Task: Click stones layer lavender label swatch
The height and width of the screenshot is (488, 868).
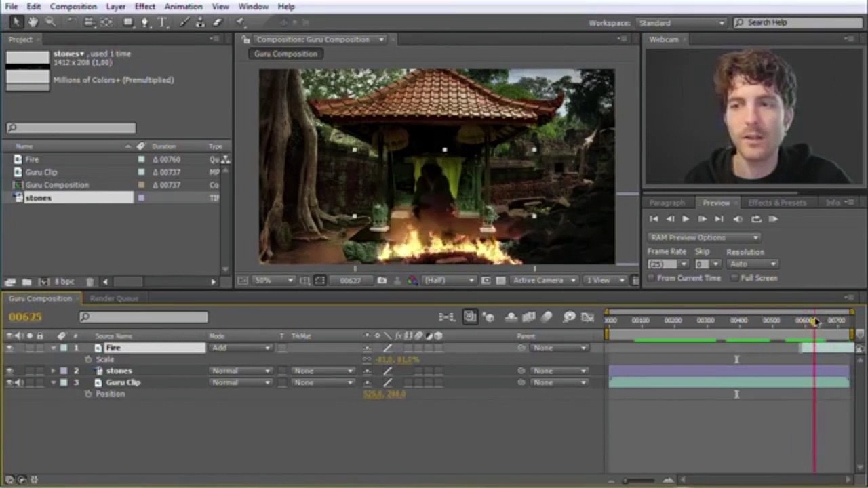Action: tap(63, 371)
